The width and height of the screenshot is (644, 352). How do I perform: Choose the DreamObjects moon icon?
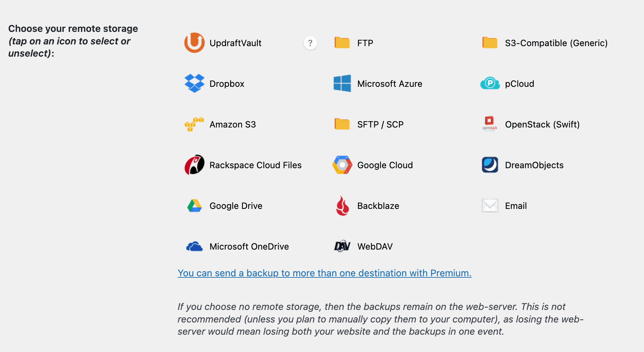click(490, 165)
